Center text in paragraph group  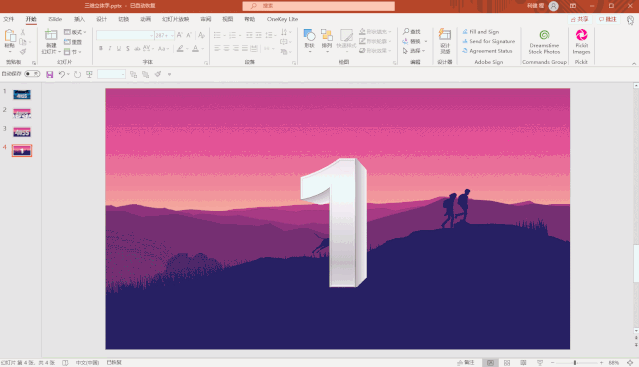tap(227, 48)
